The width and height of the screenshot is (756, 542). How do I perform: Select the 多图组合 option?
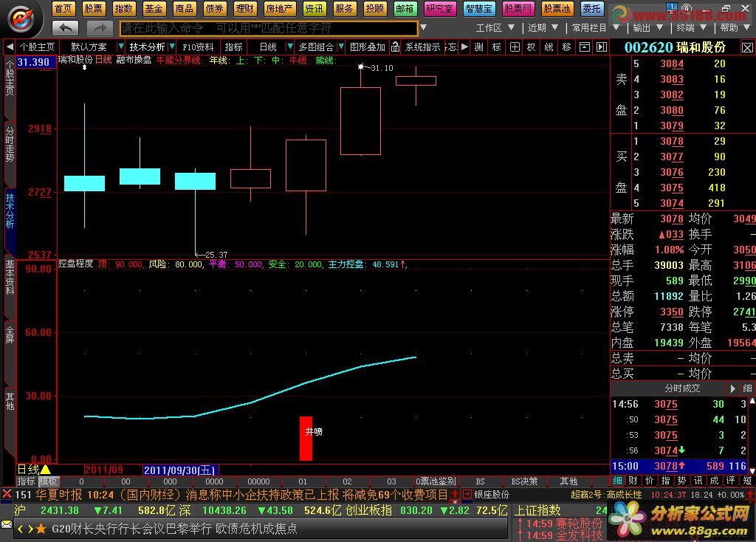pyautogui.click(x=316, y=47)
